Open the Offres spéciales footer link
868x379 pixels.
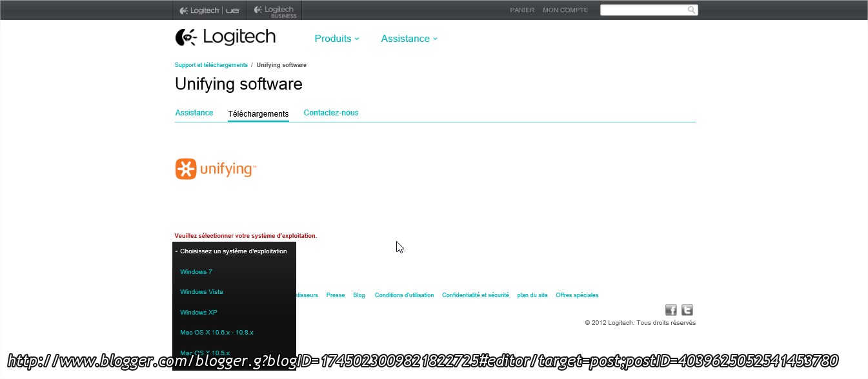(x=577, y=295)
